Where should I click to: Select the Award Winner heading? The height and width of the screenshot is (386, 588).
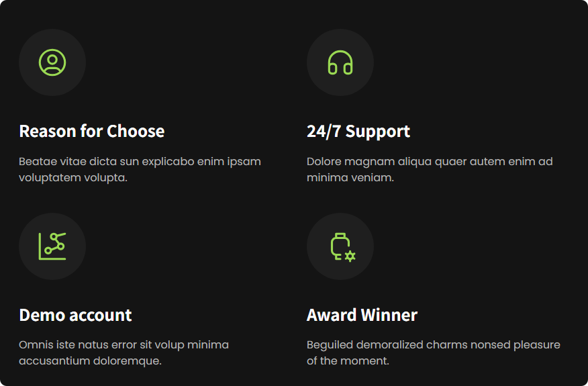(x=362, y=315)
